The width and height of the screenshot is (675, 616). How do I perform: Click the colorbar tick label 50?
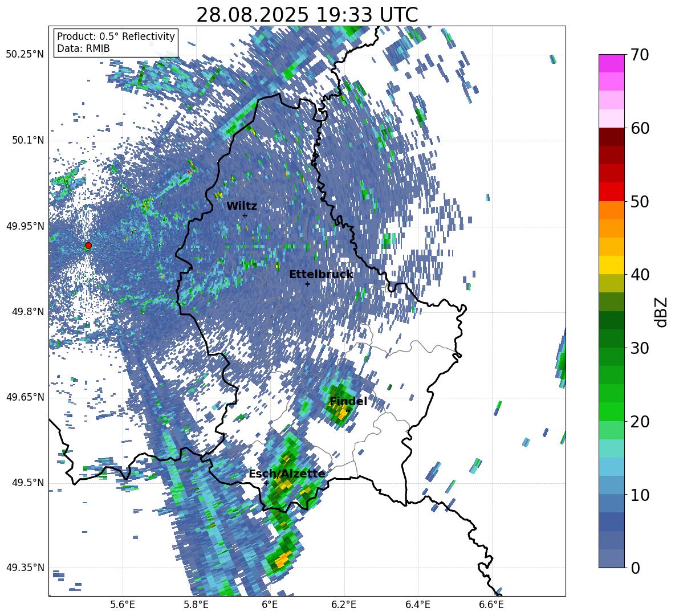click(640, 201)
